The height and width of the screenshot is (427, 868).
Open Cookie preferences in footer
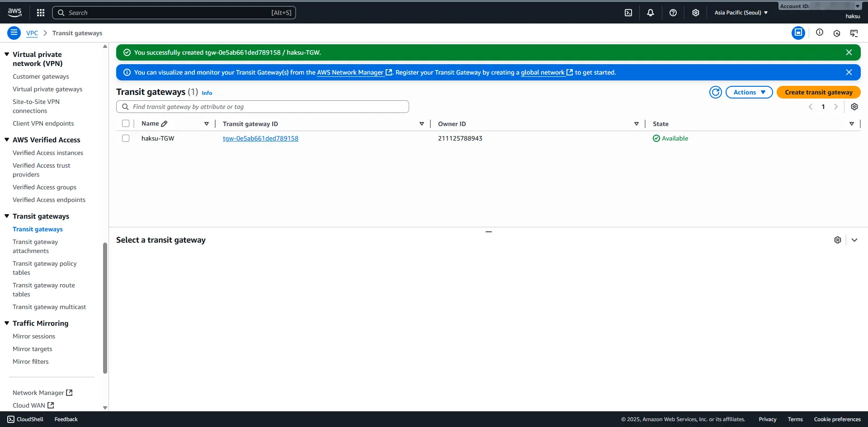837,419
